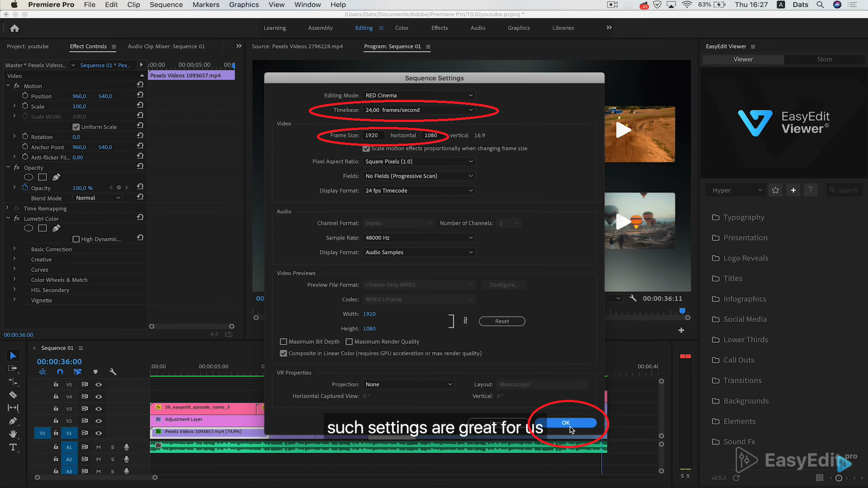
Task: Open the Sample Rate dropdown
Action: tap(419, 238)
